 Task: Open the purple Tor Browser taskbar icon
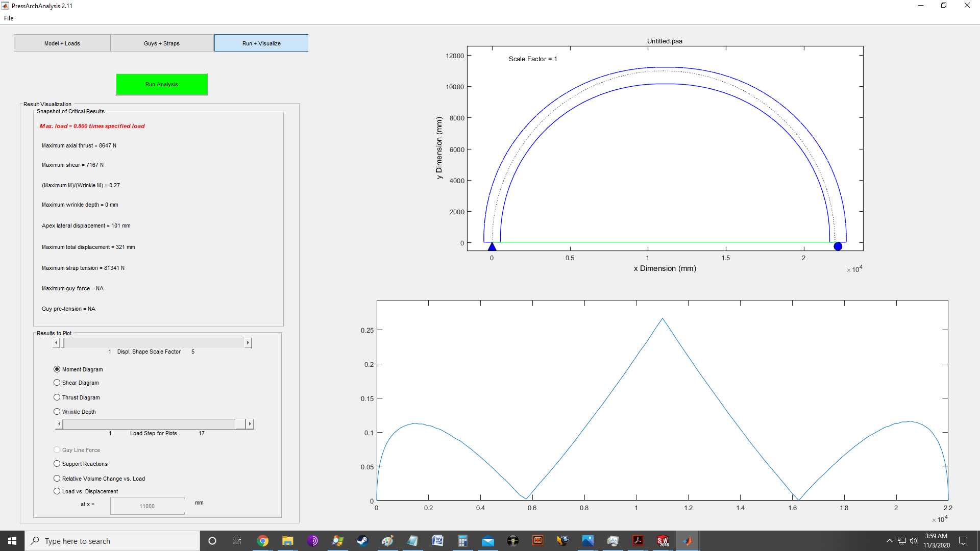coord(312,541)
